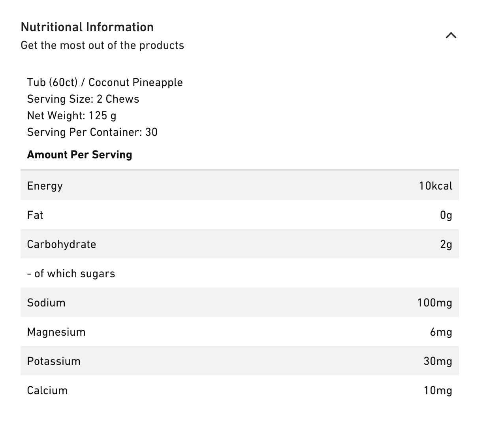Viewport: 504px width, 421px height.
Task: Select the Magnesium row label
Action: (x=56, y=332)
